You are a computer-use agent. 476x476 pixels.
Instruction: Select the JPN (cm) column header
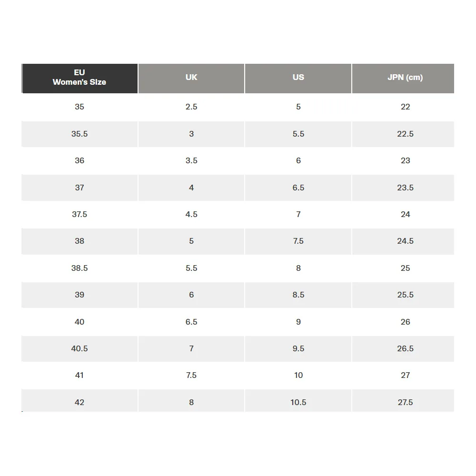405,78
